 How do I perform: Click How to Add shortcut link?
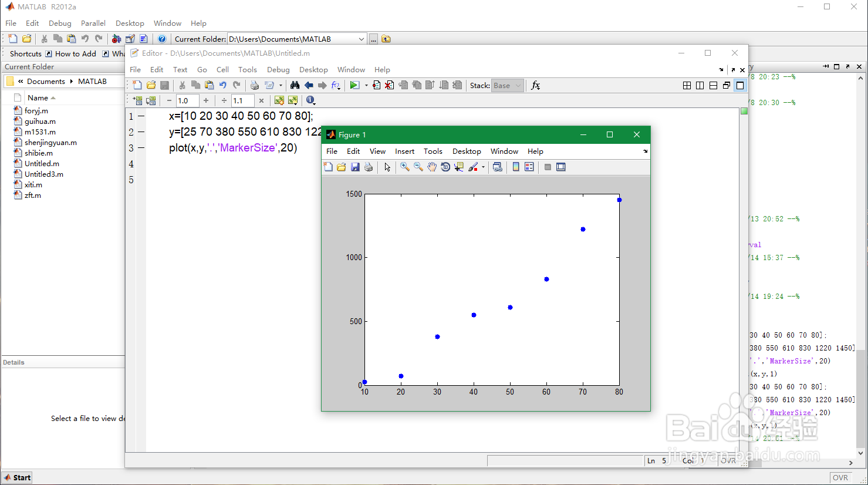click(70, 53)
